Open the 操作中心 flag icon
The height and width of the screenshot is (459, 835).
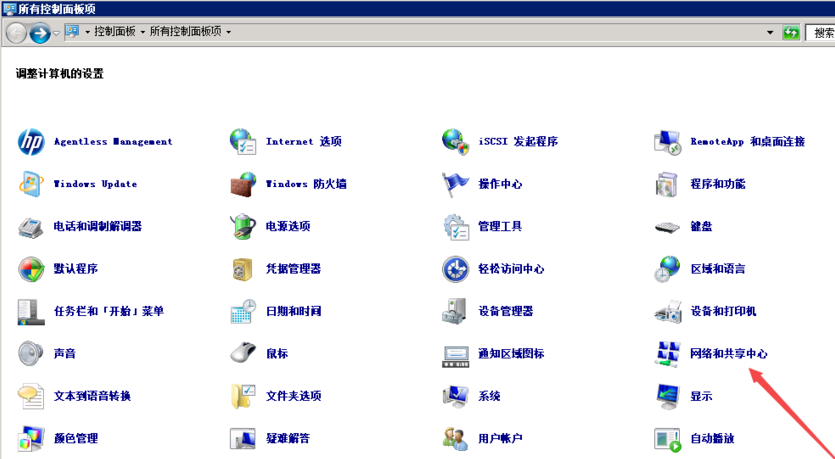(x=456, y=184)
